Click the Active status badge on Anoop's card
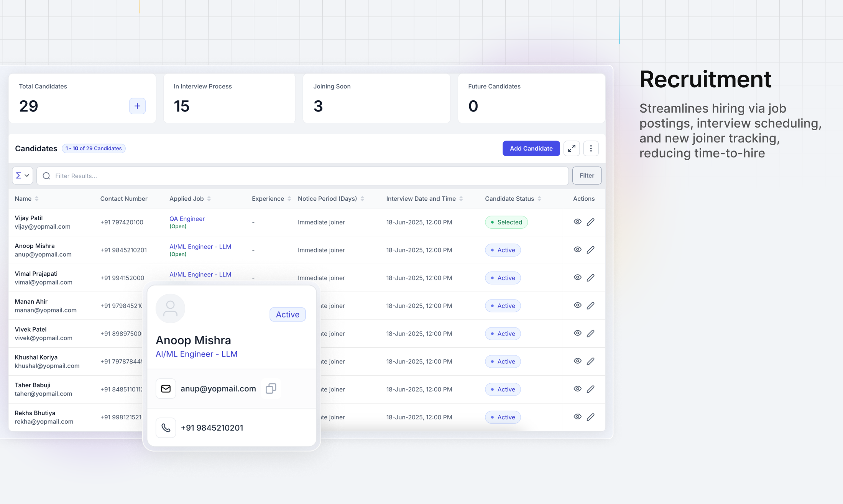 pyautogui.click(x=287, y=314)
